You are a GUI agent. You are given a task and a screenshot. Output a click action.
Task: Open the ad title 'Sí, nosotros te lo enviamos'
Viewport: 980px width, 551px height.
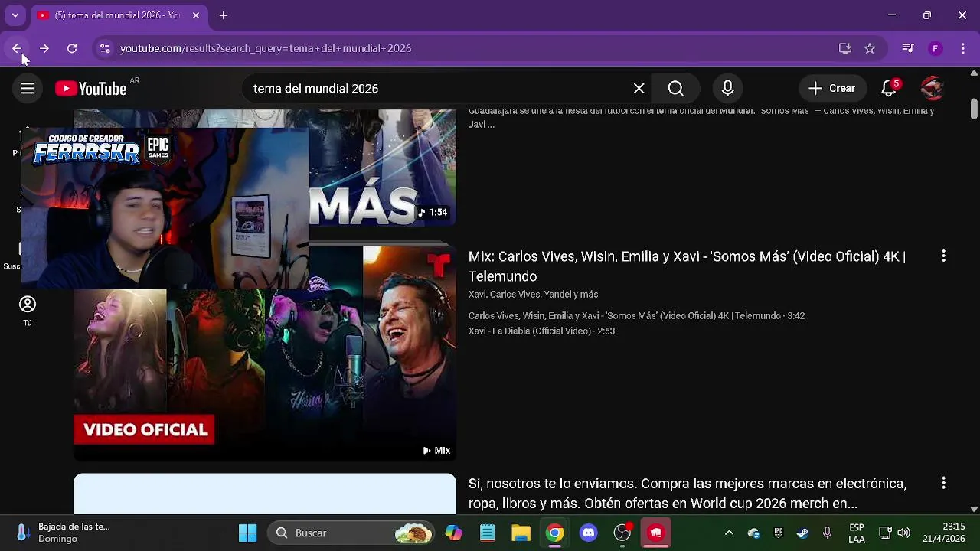[688, 494]
